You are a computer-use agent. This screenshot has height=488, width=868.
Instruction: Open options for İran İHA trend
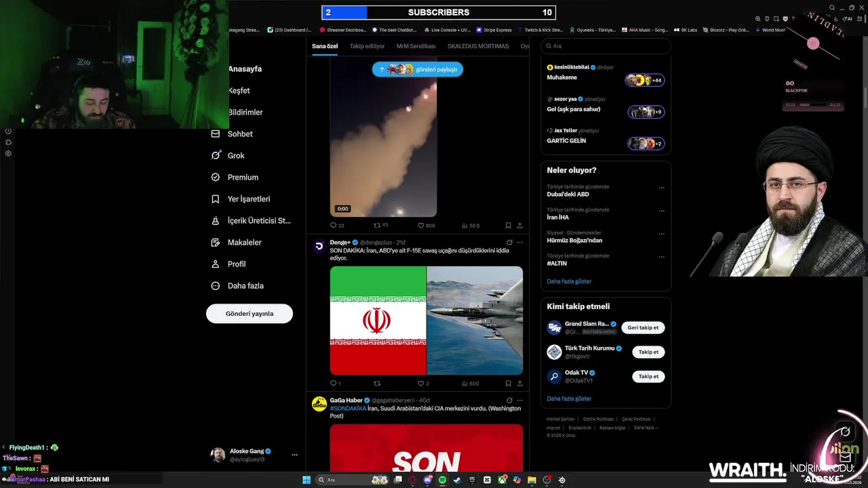coord(661,211)
